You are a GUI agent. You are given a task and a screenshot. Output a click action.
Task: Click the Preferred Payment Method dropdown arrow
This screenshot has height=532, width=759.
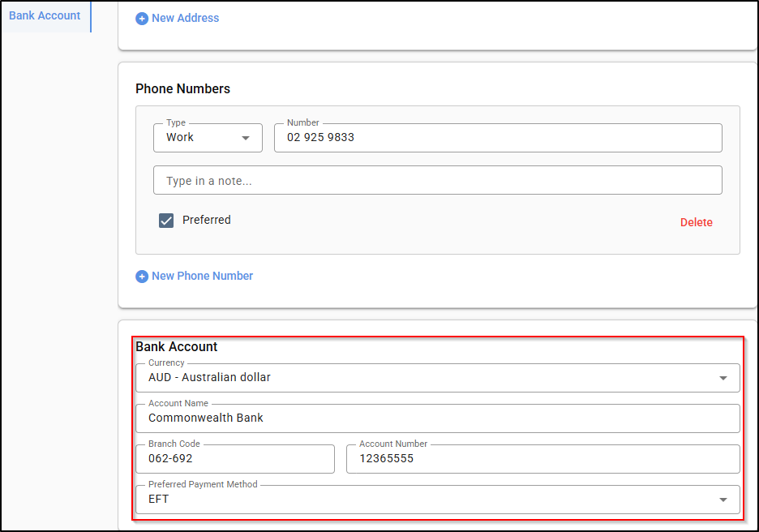pyautogui.click(x=723, y=500)
